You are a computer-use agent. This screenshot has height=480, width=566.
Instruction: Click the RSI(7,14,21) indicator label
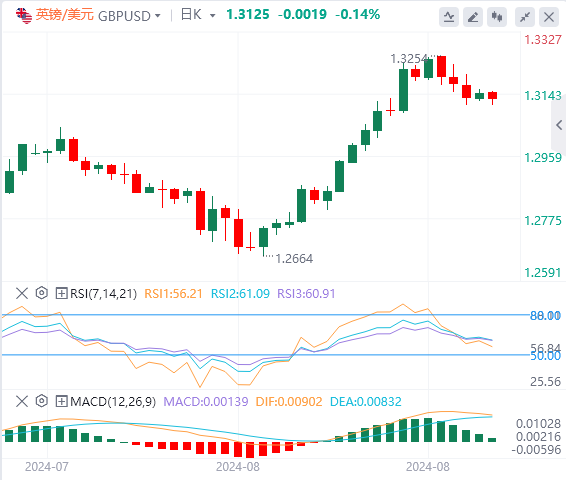(103, 294)
